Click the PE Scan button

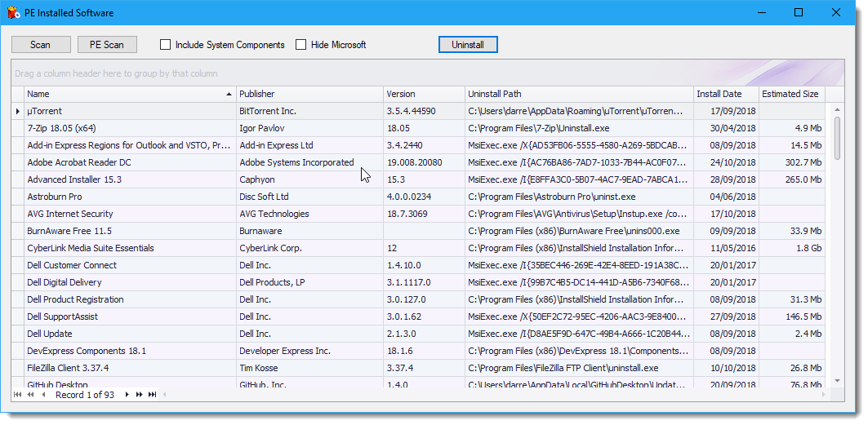click(107, 45)
